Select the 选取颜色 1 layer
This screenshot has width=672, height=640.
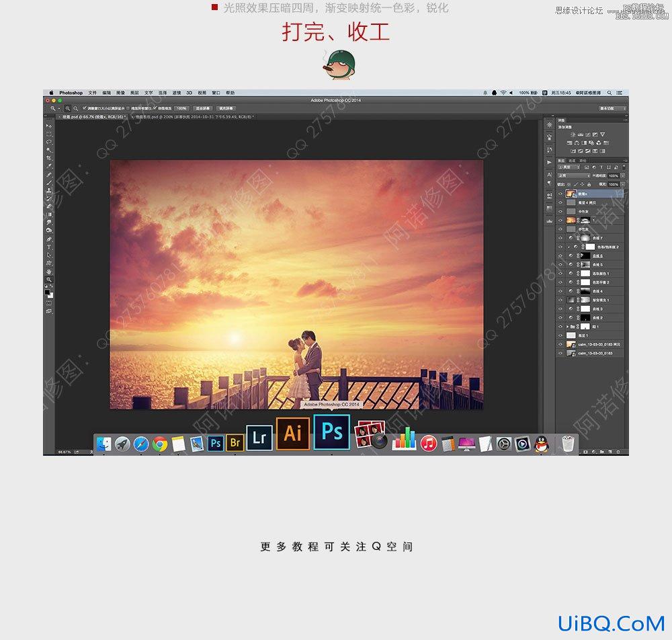pos(590,274)
